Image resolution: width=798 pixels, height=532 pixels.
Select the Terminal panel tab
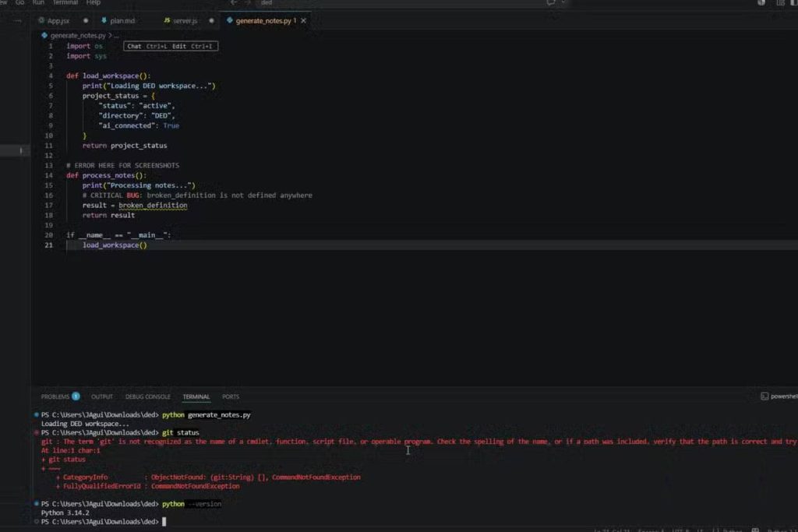coord(196,396)
